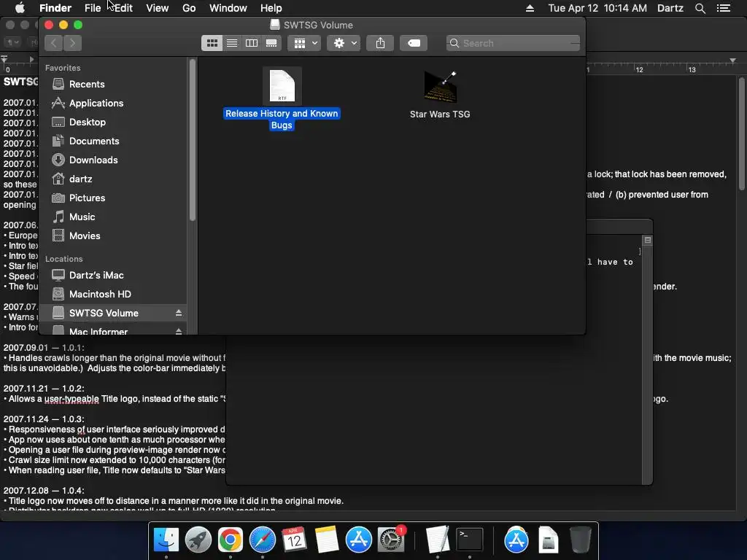Open System Preferences from the Dock

(x=391, y=540)
